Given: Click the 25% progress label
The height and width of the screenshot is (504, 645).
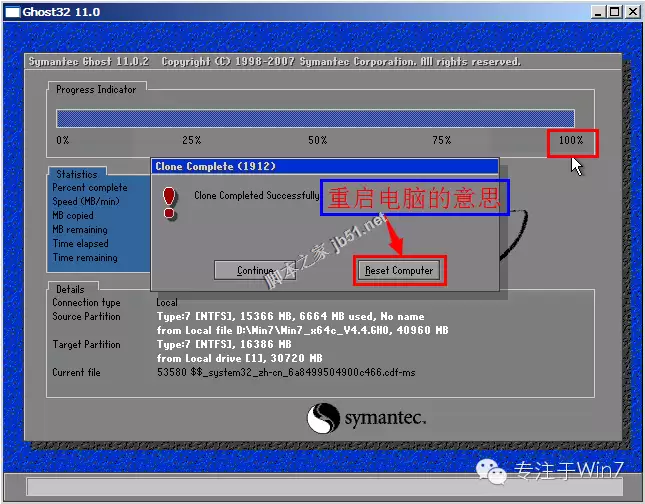Looking at the screenshot, I should pyautogui.click(x=192, y=140).
